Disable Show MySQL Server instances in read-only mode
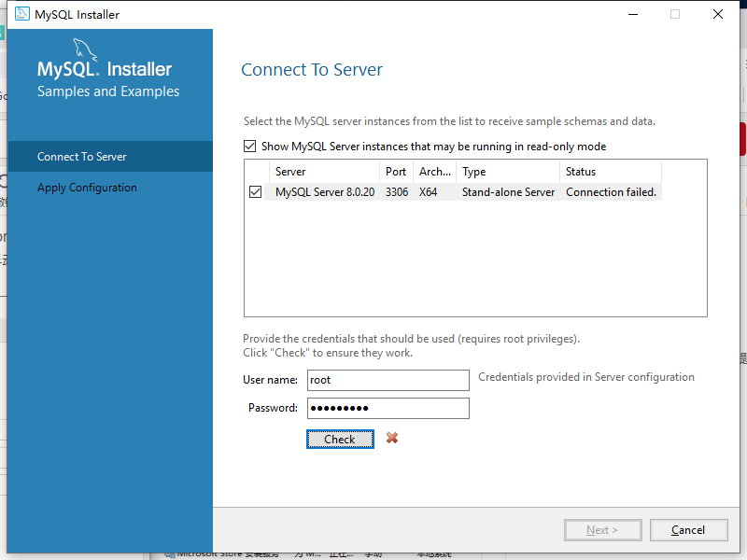The width and height of the screenshot is (747, 560). pos(250,146)
